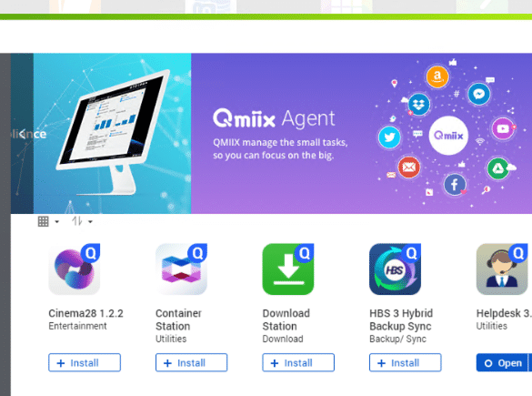
Task: Click the Qmiix center logo circle
Action: point(448,136)
